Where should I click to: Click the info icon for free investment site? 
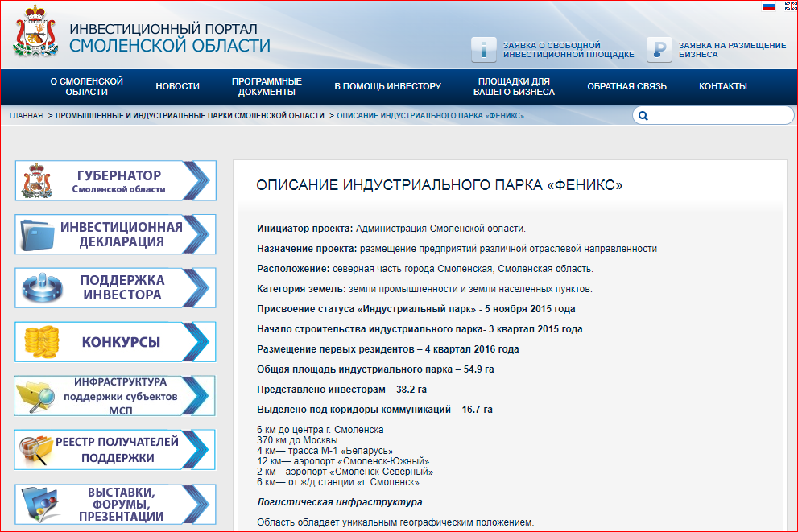point(483,50)
